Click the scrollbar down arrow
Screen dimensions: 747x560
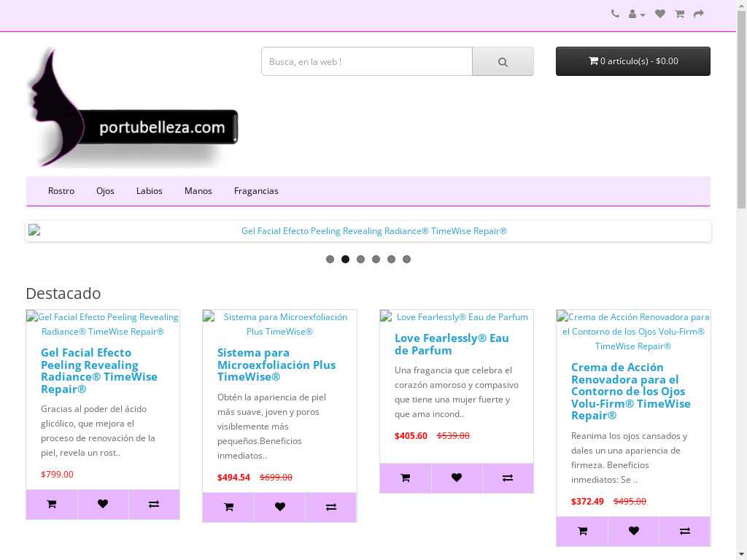(741, 555)
